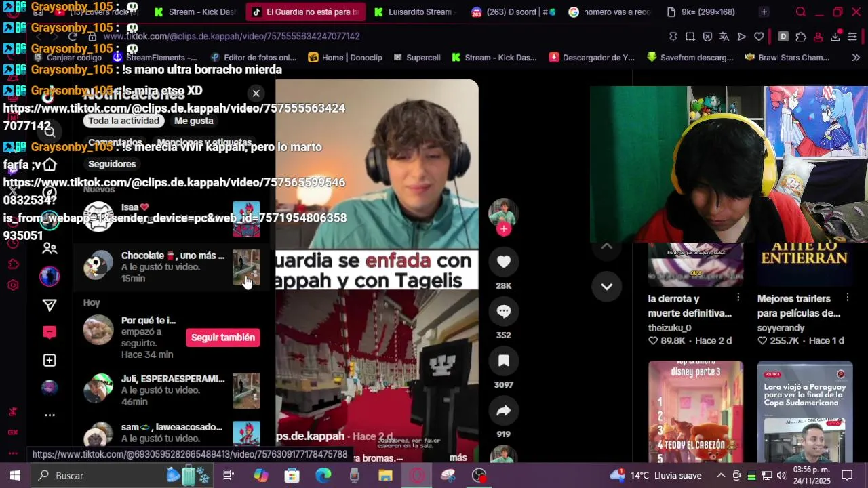Open the Lara viajó a Paraguay video thumbnail

click(x=804, y=411)
